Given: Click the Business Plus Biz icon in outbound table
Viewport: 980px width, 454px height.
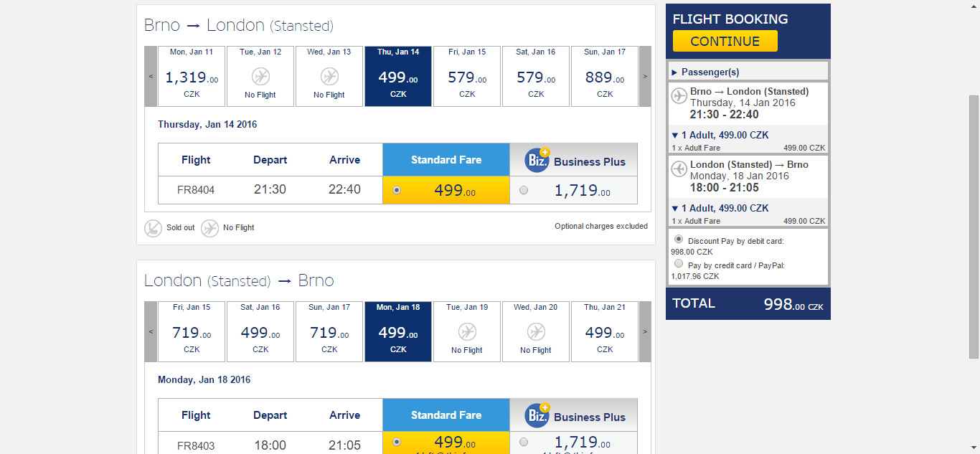Looking at the screenshot, I should pyautogui.click(x=537, y=159).
